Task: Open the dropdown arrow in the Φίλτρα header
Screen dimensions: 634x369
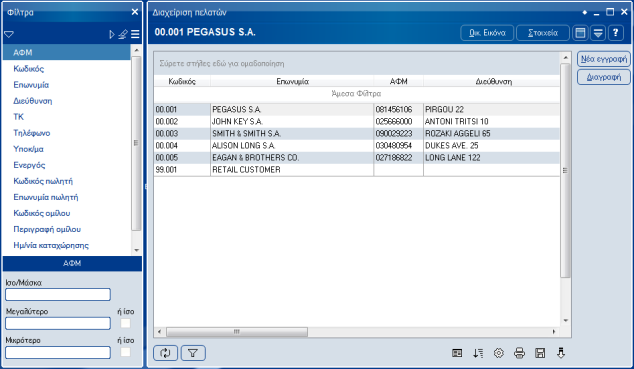Action: click(x=9, y=34)
